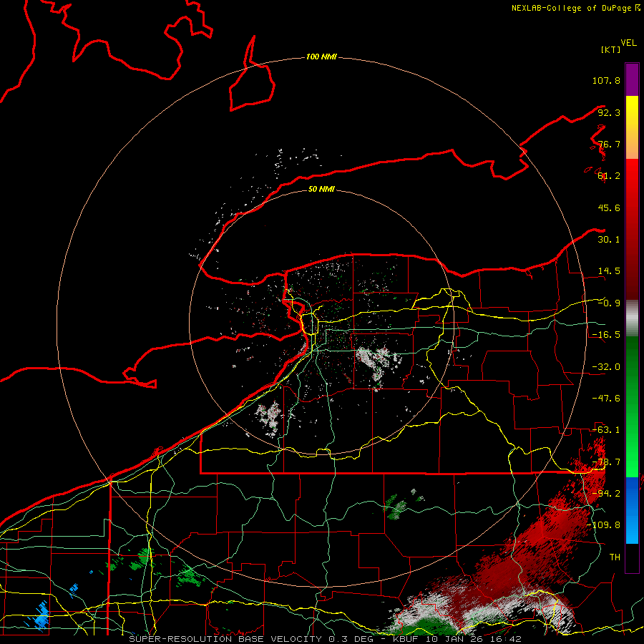Click the -94.2 velocity scale value
Screen dimensions: 644x644
(x=606, y=493)
